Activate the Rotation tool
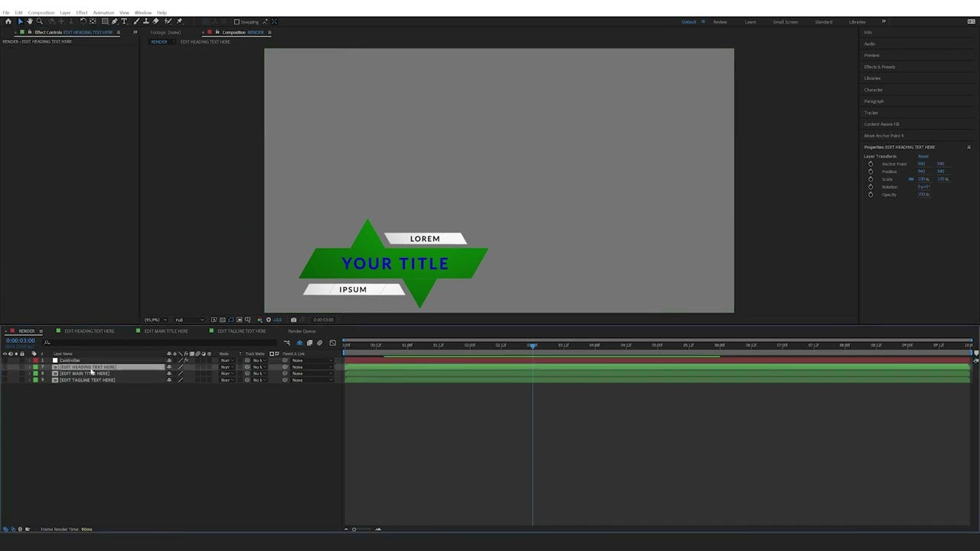The image size is (980, 551). pos(82,21)
